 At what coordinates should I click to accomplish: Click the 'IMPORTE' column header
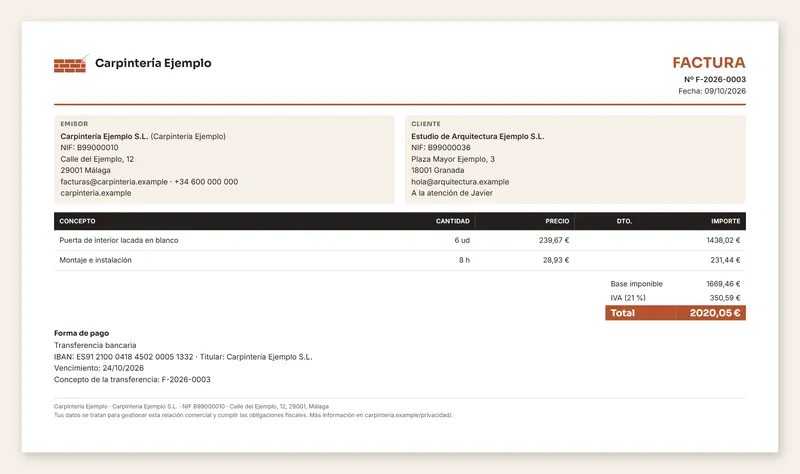[x=726, y=221]
